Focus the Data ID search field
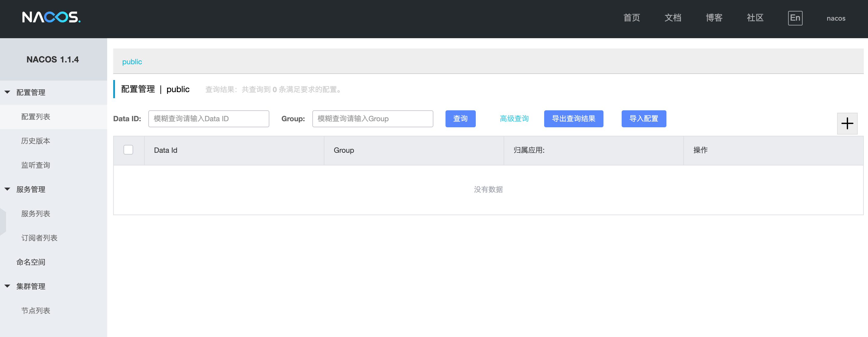Screen dimensions: 868x337 click(209, 119)
